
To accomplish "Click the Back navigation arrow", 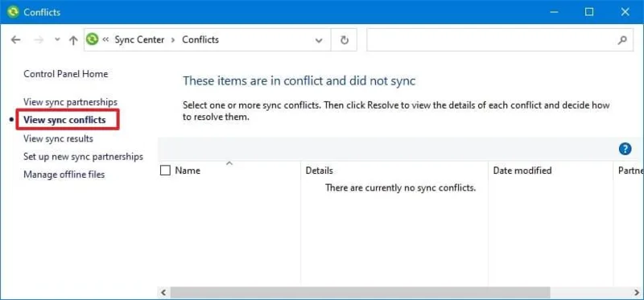I will tap(15, 39).
